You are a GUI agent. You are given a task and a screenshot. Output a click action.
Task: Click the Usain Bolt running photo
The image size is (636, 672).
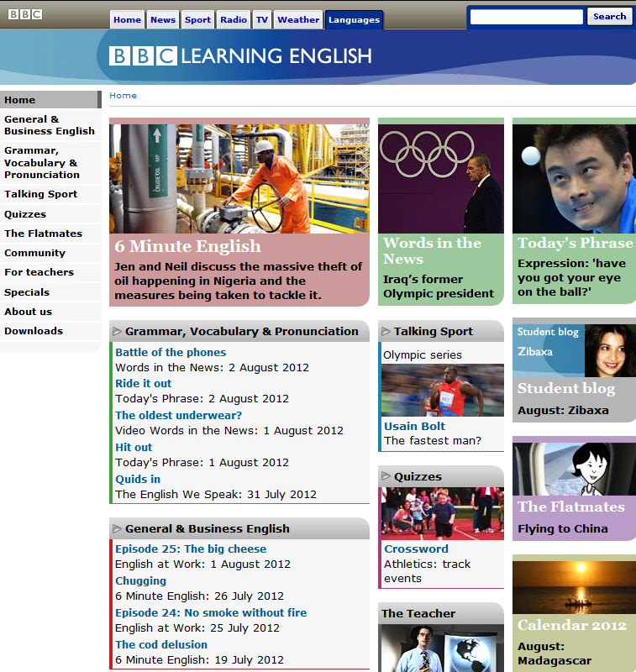point(443,391)
